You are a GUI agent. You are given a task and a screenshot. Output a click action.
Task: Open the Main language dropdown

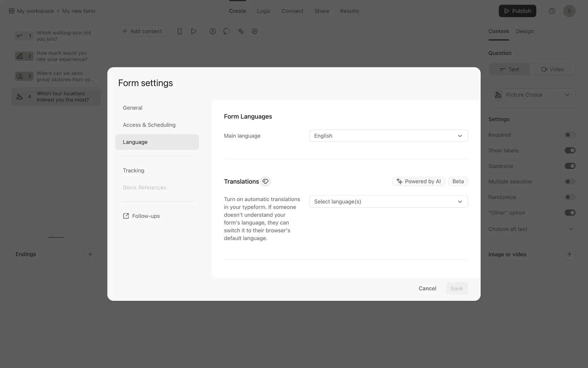click(x=388, y=136)
